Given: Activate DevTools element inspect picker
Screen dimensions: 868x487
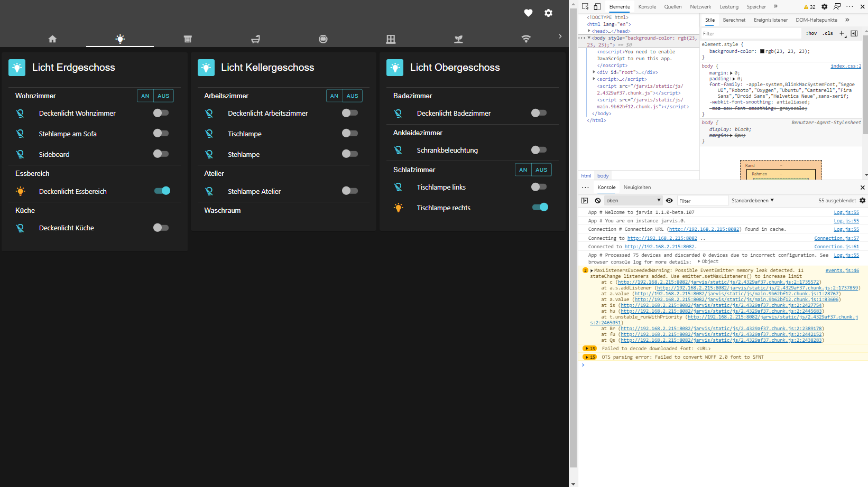Looking at the screenshot, I should pos(585,6).
